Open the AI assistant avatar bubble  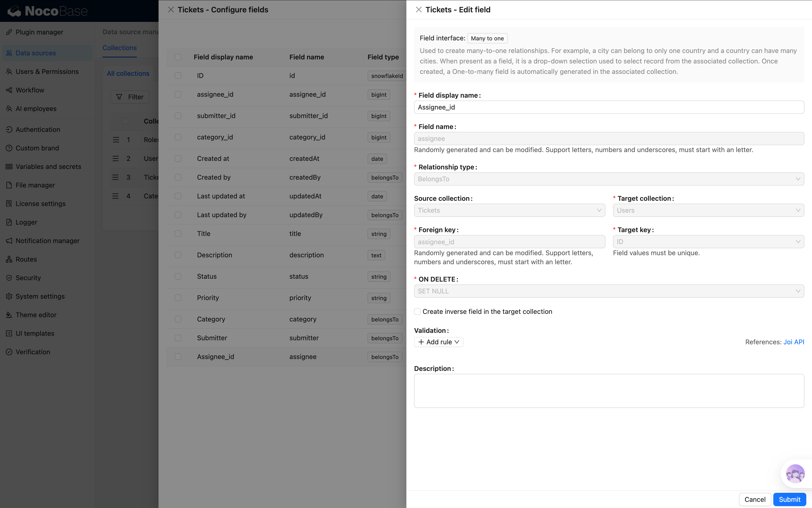795,474
